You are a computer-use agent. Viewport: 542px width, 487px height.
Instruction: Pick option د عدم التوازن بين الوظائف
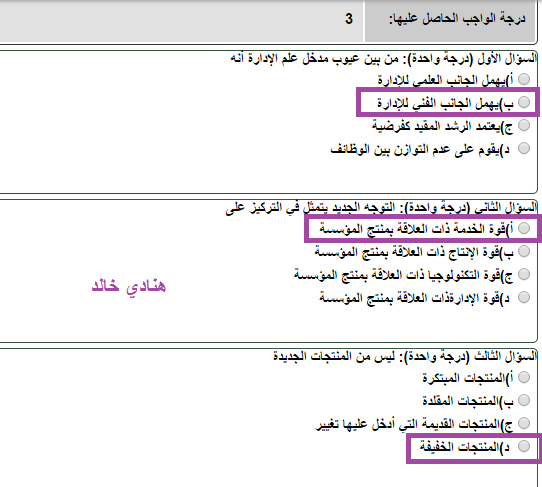pos(524,148)
